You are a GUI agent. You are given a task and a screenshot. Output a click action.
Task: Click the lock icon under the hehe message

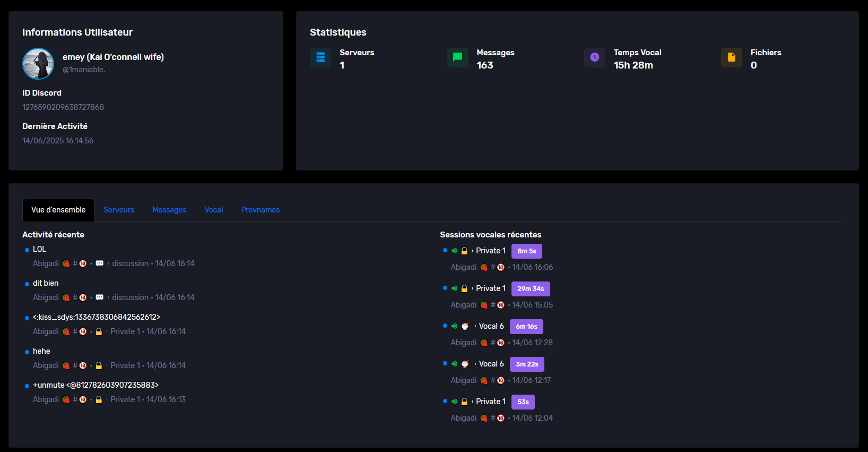coord(99,365)
